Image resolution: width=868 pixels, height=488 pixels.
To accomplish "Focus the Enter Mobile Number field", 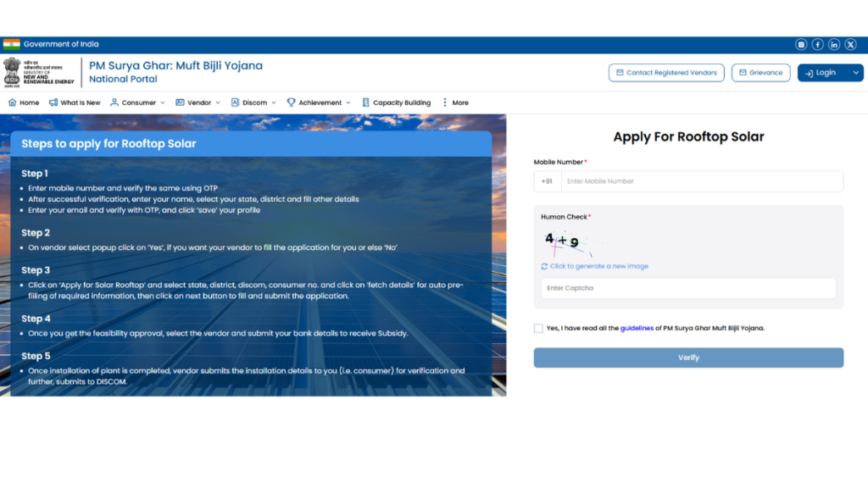I will tap(701, 181).
